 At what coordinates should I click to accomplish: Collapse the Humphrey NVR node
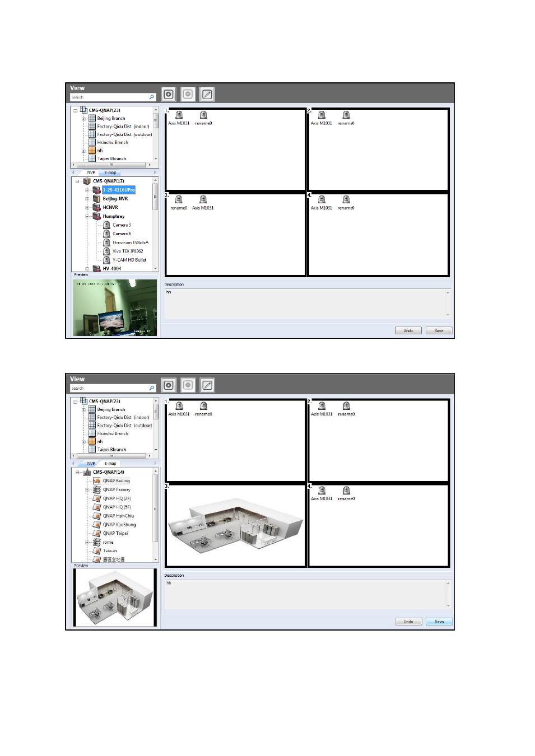click(x=87, y=216)
